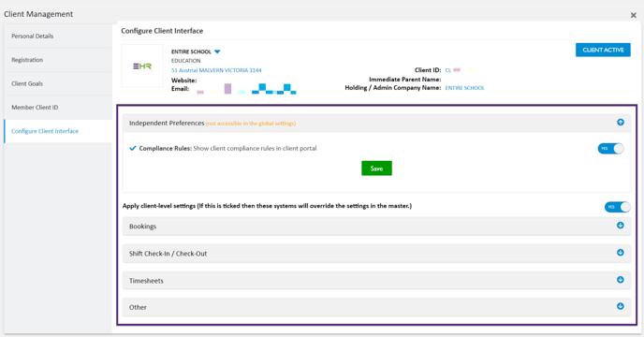
Task: Click the green Save button
Action: pyautogui.click(x=376, y=168)
